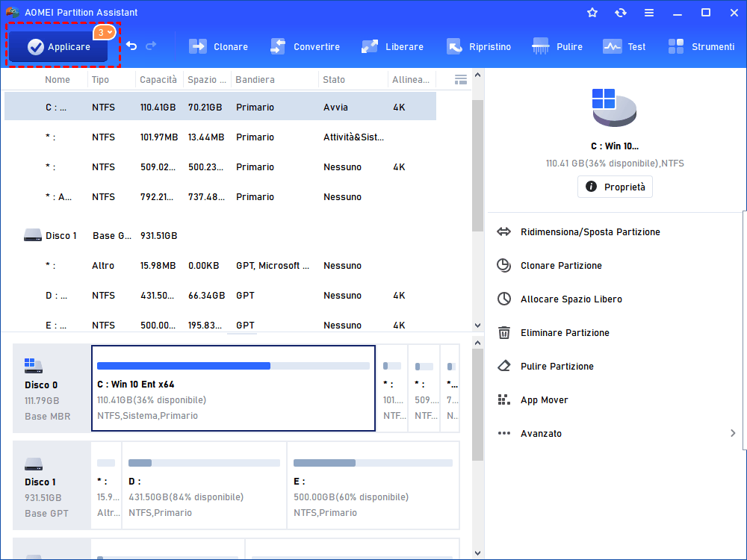This screenshot has width=747, height=560.
Task: Select the E: partition row in list
Action: tap(220, 325)
